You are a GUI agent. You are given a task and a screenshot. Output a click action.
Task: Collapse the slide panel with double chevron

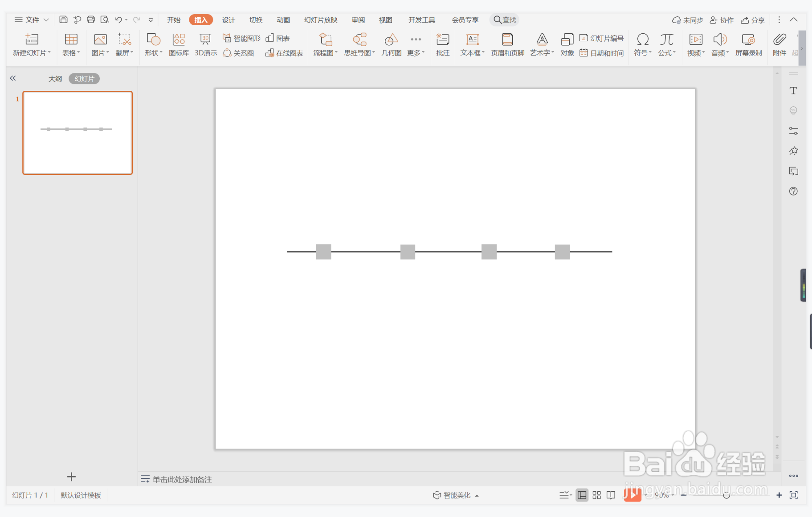(x=13, y=78)
